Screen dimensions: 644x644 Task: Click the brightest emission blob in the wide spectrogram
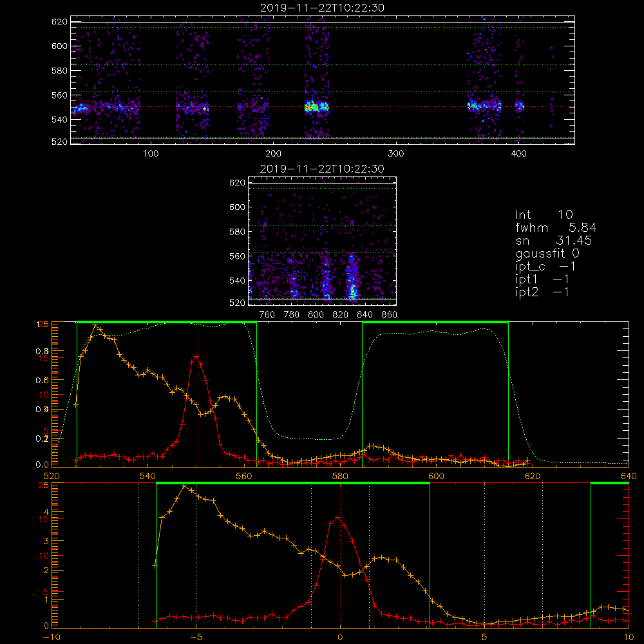tap(316, 107)
